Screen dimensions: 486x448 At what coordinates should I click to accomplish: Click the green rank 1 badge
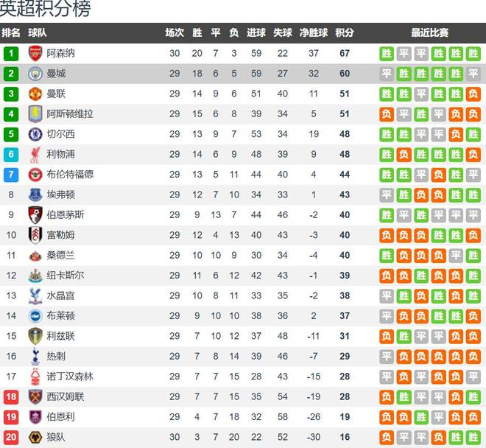coord(11,53)
